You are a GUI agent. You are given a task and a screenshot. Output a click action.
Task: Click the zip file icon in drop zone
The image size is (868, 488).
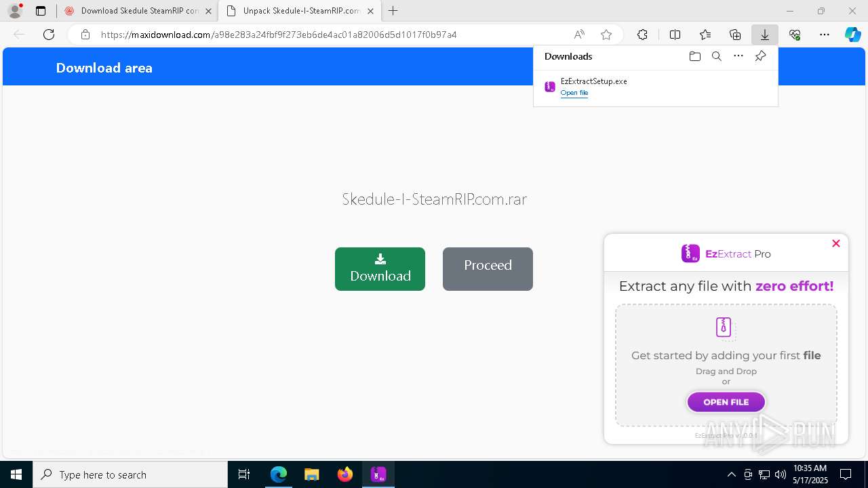[725, 327]
